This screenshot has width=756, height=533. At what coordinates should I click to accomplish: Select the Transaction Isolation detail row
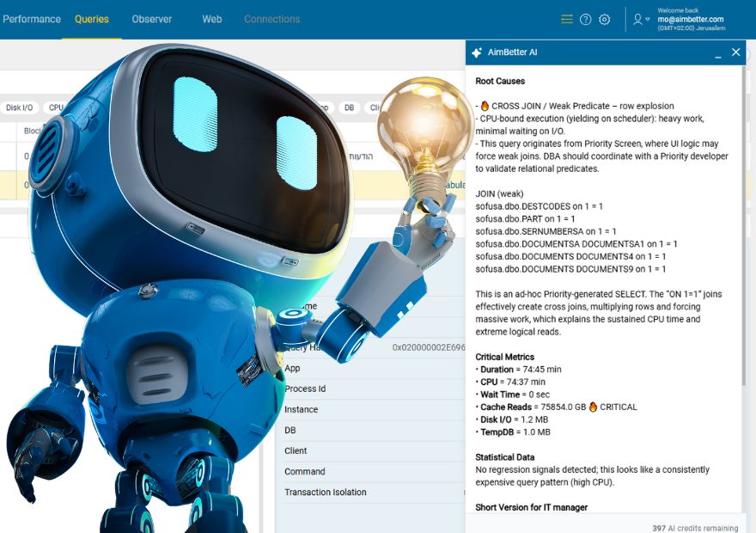click(326, 493)
